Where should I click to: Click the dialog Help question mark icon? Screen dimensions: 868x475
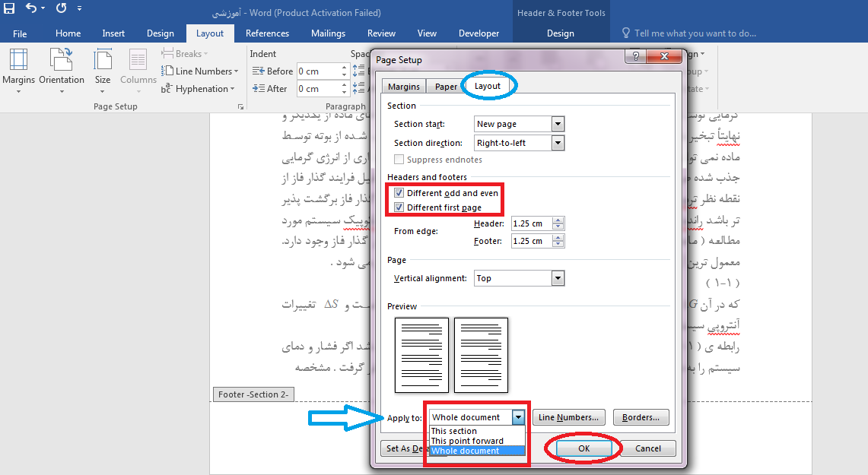coord(635,58)
